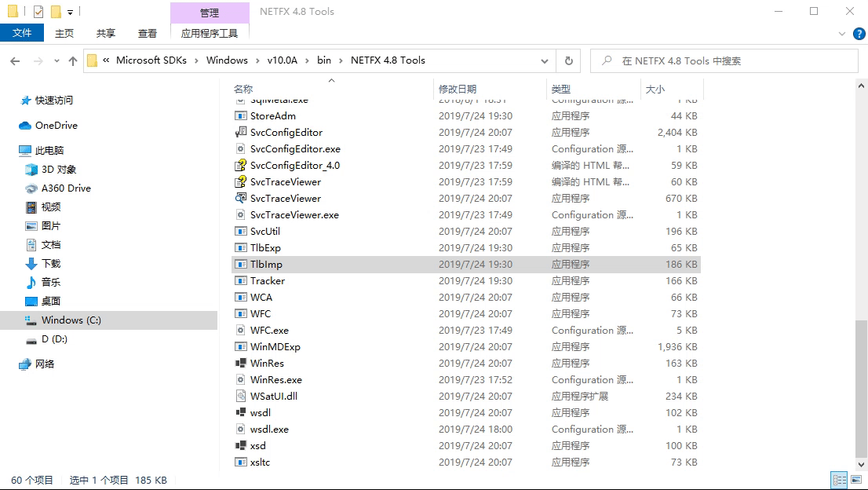
Task: Click the StoreAdm application icon
Action: pyautogui.click(x=241, y=115)
